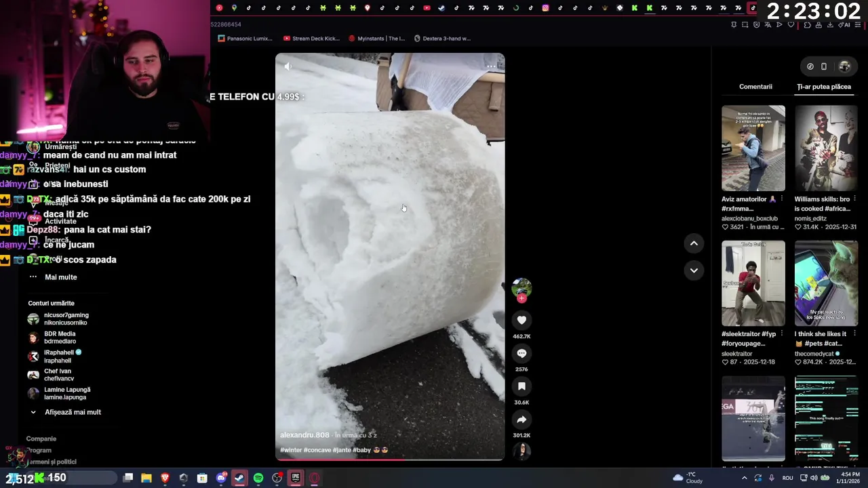Open the browser downloads icon

(830, 25)
